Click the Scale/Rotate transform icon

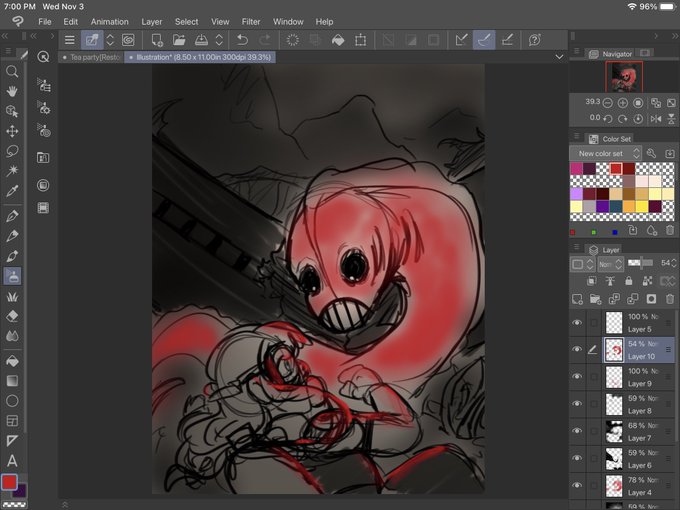tap(360, 40)
